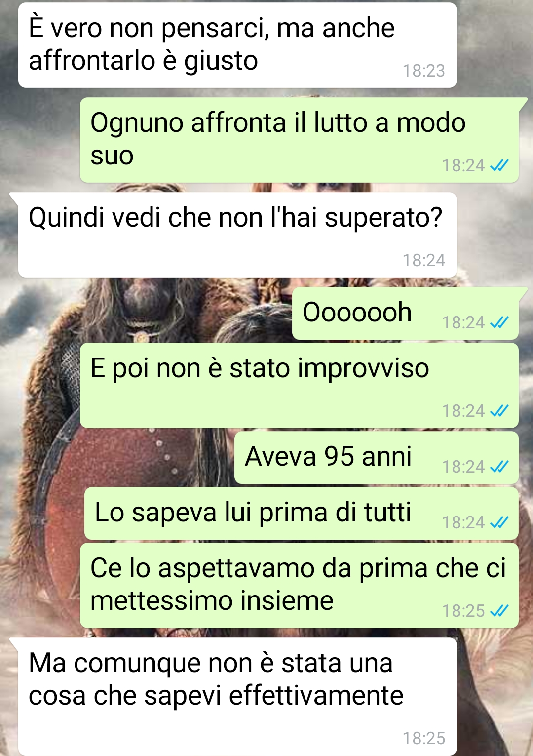Tap the read receipt ticks beside 'Ooooooh'
The height and width of the screenshot is (756, 533).
coord(499,322)
